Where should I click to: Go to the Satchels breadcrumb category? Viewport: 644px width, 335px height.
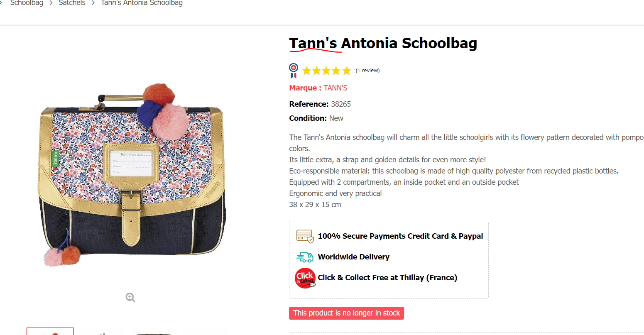72,3
